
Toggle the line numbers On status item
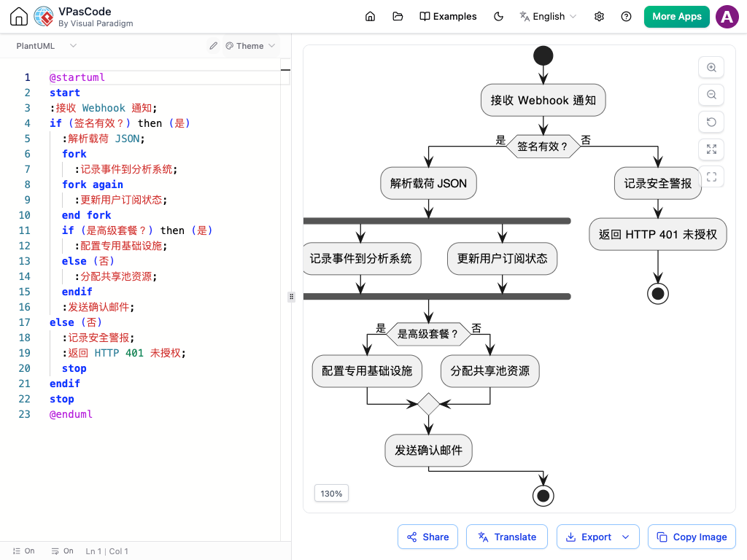point(24,551)
